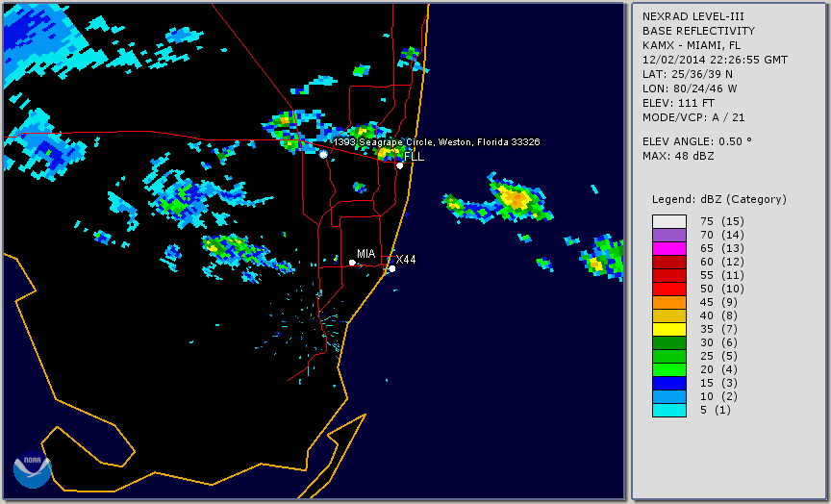The width and height of the screenshot is (831, 504).
Task: Select the 50 dBZ red legend swatch
Action: tap(669, 289)
